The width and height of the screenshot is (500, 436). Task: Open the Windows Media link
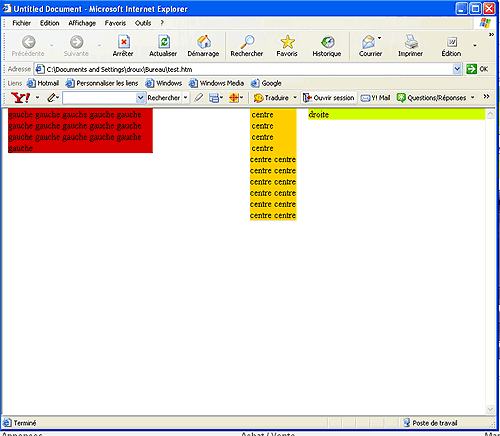coord(217,83)
